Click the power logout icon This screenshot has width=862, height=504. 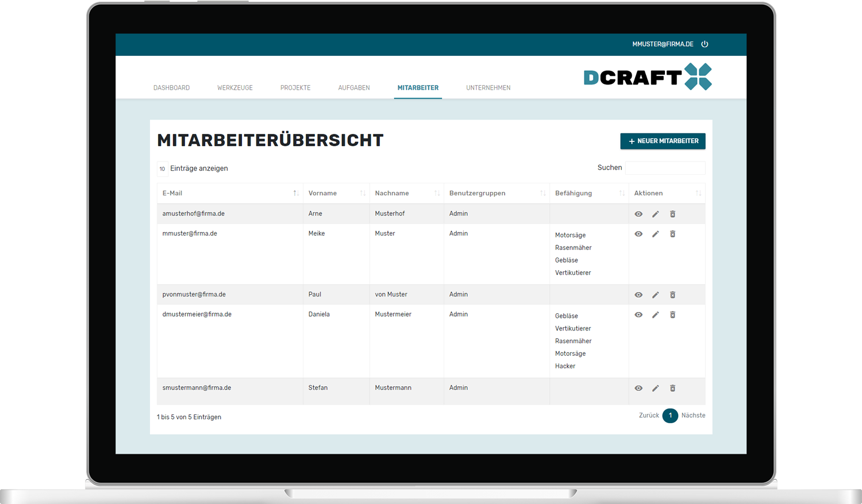[705, 44]
